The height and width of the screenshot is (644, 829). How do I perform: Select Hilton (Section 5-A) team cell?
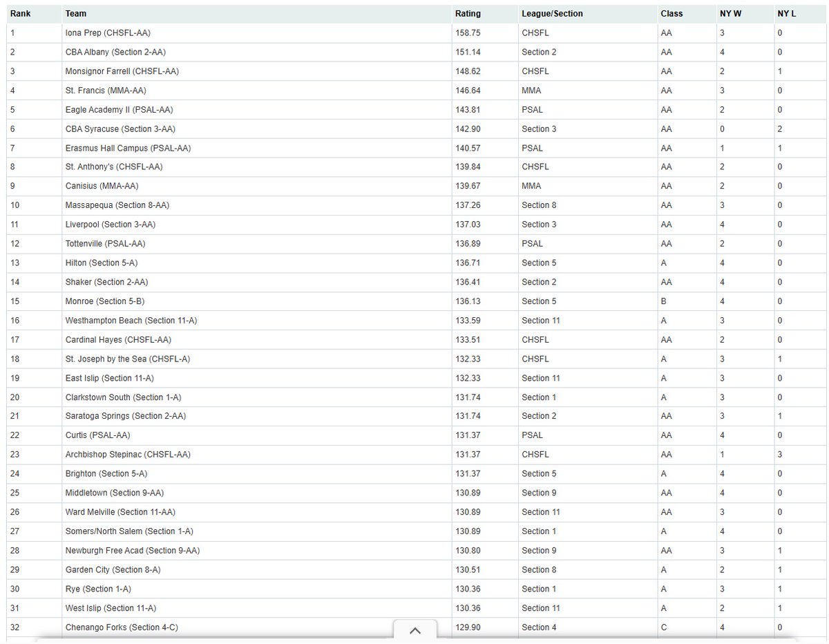coord(256,263)
